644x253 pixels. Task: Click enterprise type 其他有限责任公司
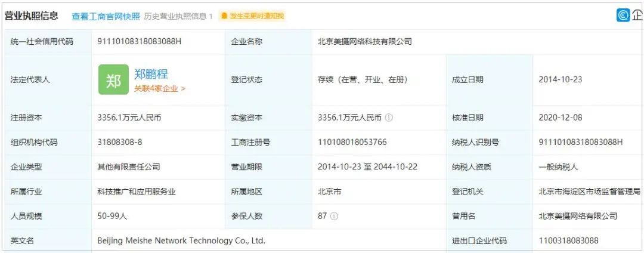[x=129, y=167]
